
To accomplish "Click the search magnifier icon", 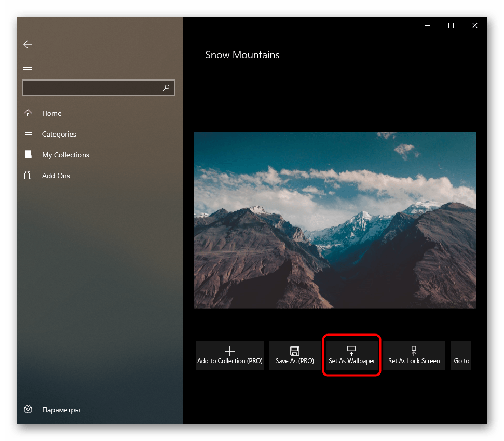I will 166,88.
